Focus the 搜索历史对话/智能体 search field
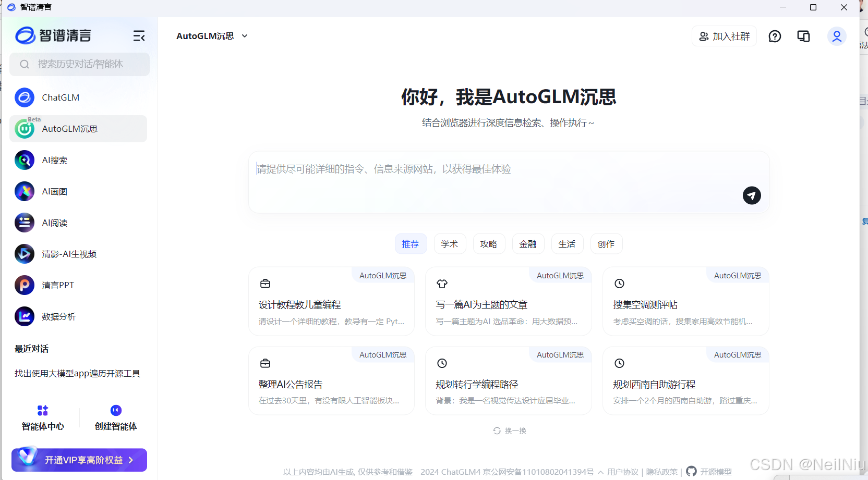The width and height of the screenshot is (868, 480). click(79, 64)
